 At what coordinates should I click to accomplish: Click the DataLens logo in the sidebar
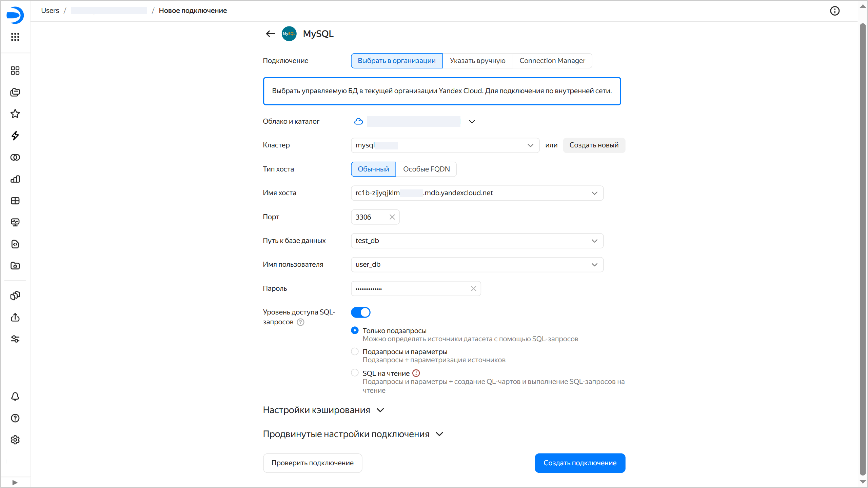[x=15, y=15]
